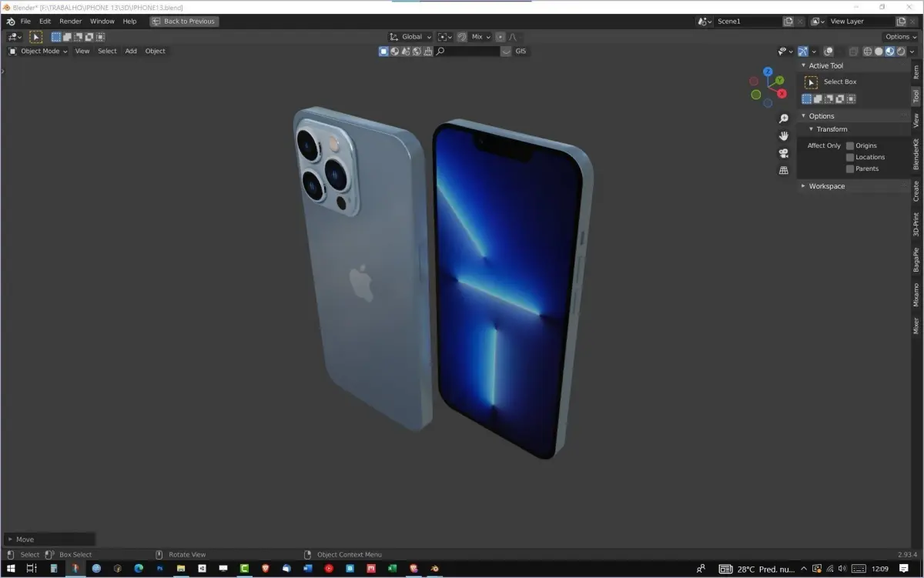Click the View Layer name field
The image size is (924, 578).
point(861,22)
